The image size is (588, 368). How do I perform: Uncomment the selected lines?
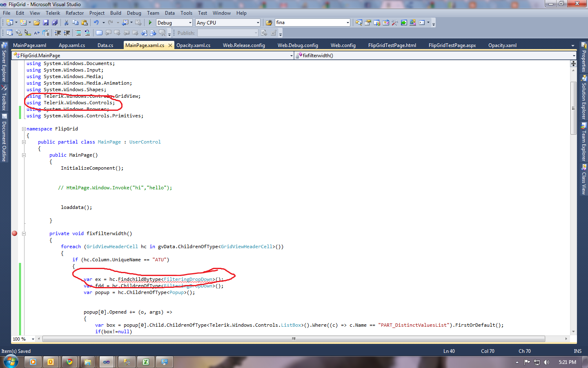coord(87,33)
